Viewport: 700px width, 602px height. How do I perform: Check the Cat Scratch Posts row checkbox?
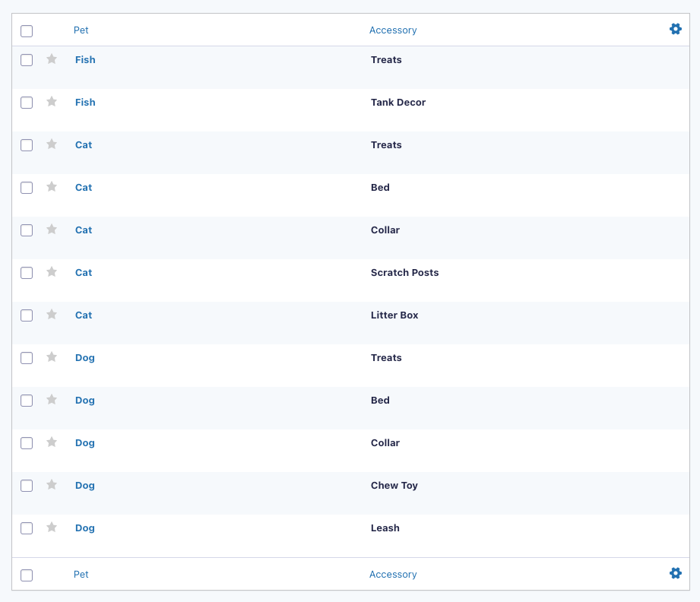[x=27, y=273]
